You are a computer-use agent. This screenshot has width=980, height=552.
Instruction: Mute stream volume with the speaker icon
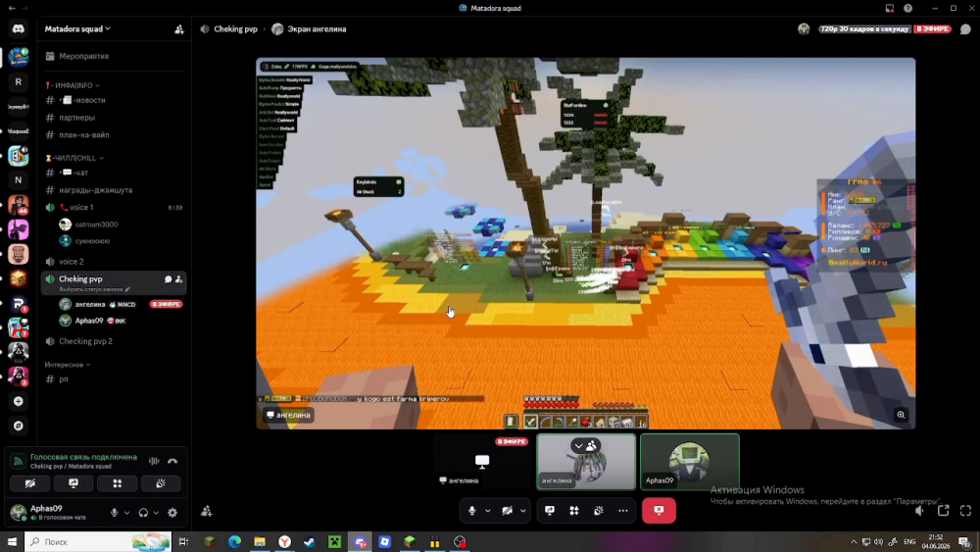(x=919, y=511)
